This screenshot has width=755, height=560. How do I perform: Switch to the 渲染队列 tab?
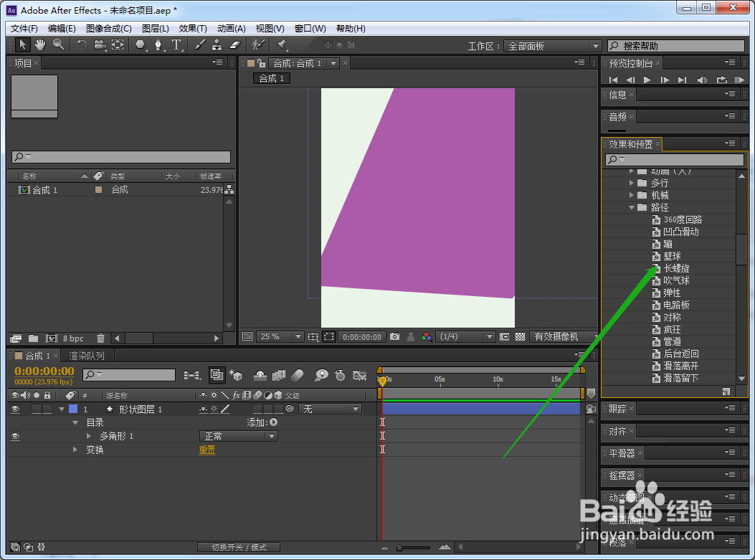click(87, 356)
